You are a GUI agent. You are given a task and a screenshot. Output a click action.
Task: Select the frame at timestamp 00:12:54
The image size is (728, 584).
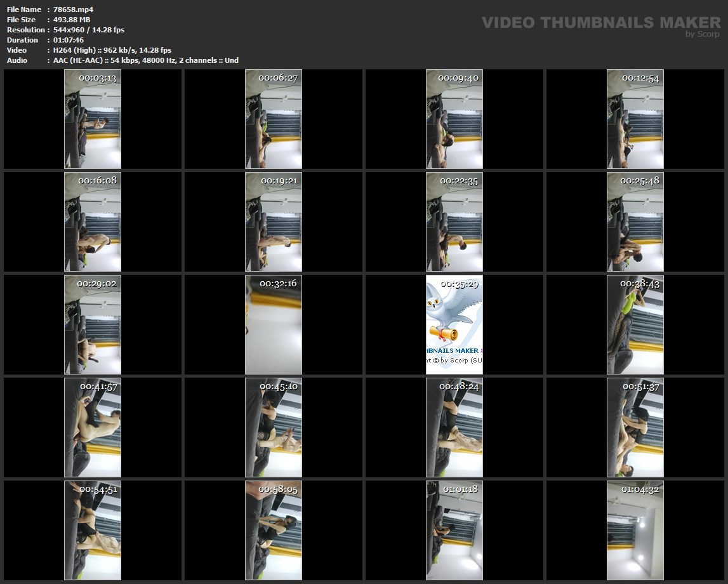[x=635, y=119]
